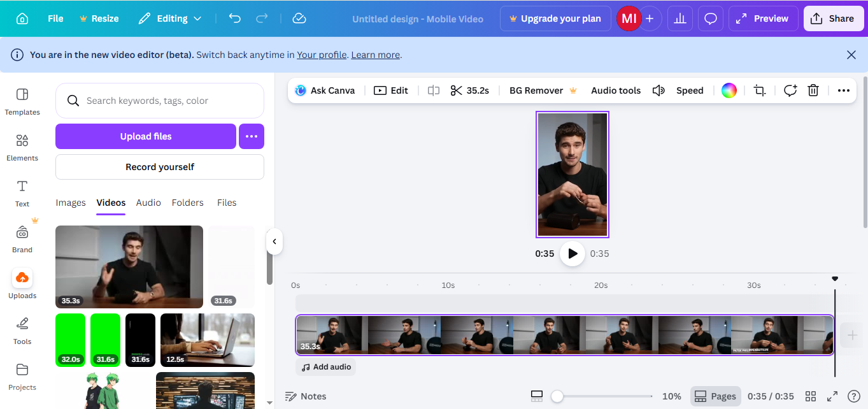The image size is (868, 409).
Task: Click the Canva home icon
Action: pyautogui.click(x=22, y=18)
